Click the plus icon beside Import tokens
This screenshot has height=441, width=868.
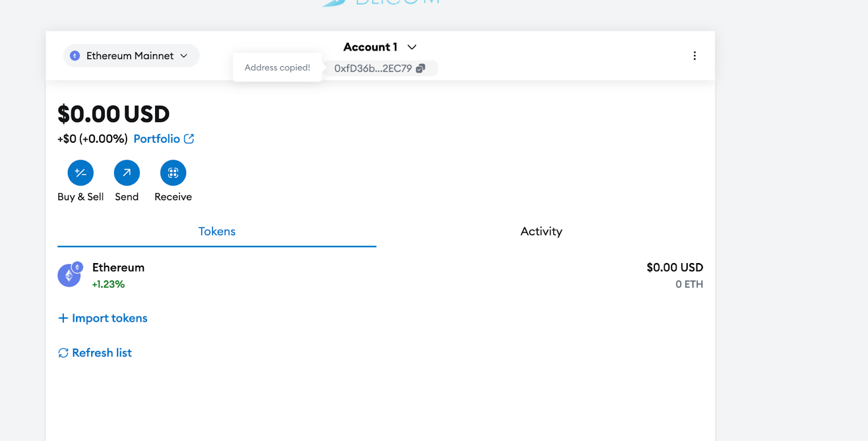pos(63,318)
